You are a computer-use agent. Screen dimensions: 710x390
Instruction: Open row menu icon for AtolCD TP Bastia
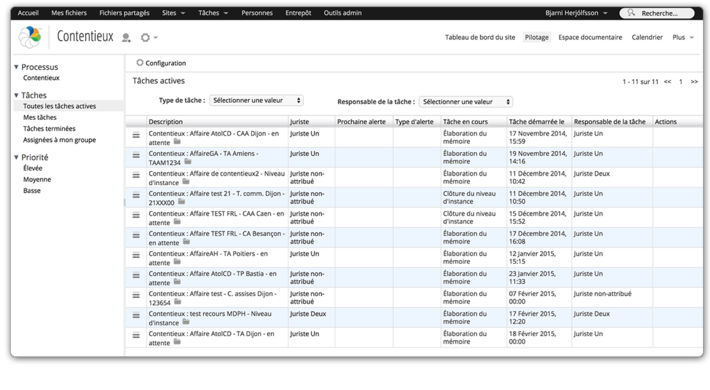click(136, 275)
